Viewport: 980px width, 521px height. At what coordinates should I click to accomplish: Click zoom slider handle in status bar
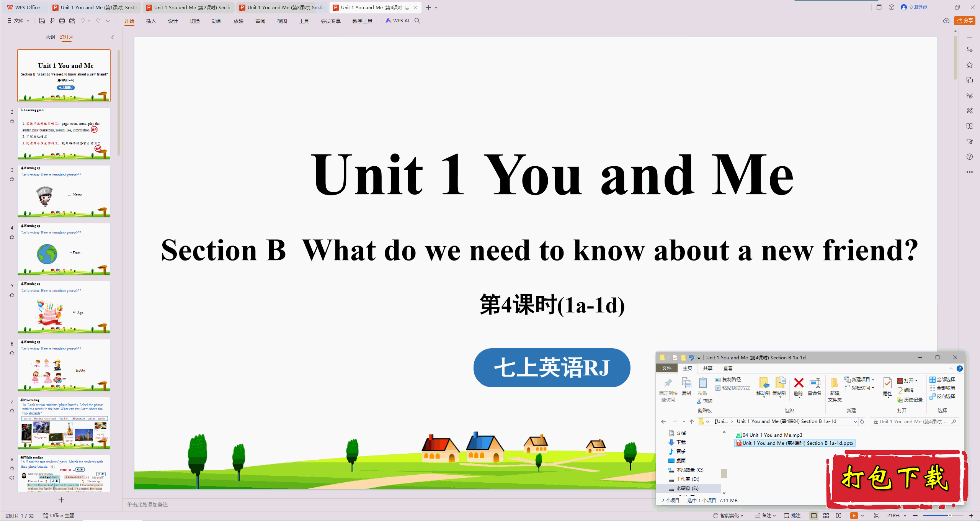pos(950,516)
